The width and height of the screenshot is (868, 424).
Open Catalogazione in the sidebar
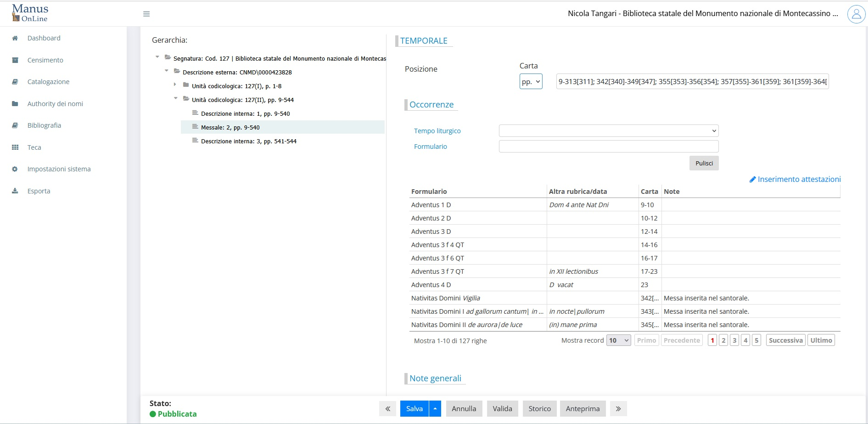point(48,82)
